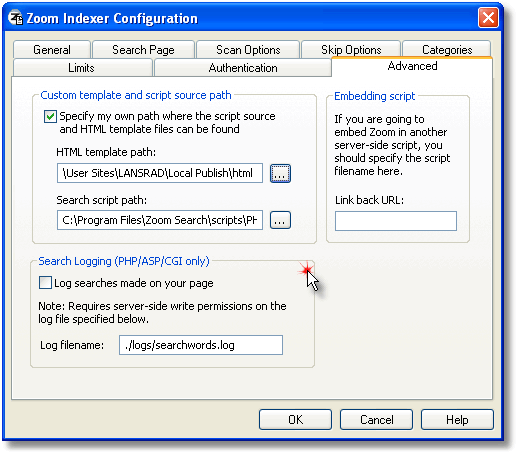The height and width of the screenshot is (455, 518).
Task: Browse for HTML template path
Action: coord(280,173)
